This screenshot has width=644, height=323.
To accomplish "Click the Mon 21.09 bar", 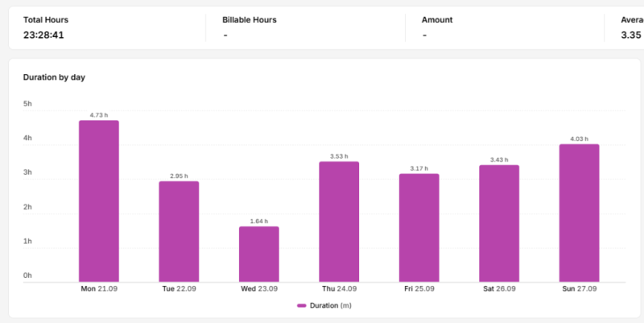I will (x=99, y=201).
